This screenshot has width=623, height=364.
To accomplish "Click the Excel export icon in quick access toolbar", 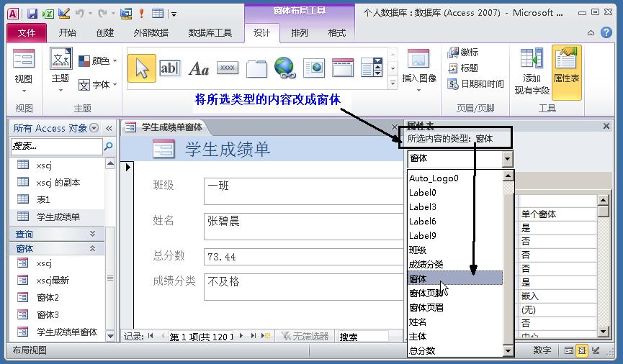I will [x=48, y=14].
